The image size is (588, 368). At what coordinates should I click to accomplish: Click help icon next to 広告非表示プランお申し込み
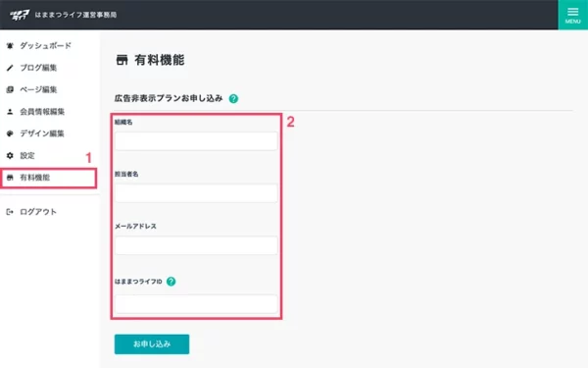point(233,99)
